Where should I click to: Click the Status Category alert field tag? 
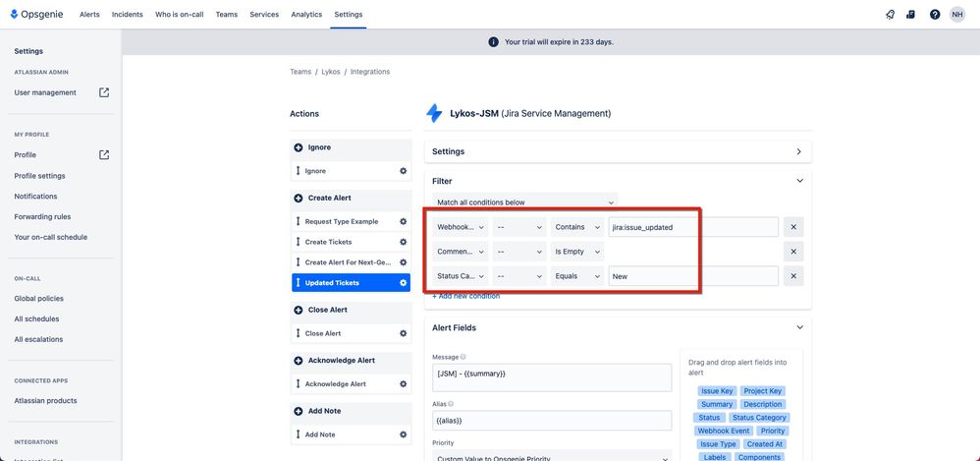pos(759,417)
